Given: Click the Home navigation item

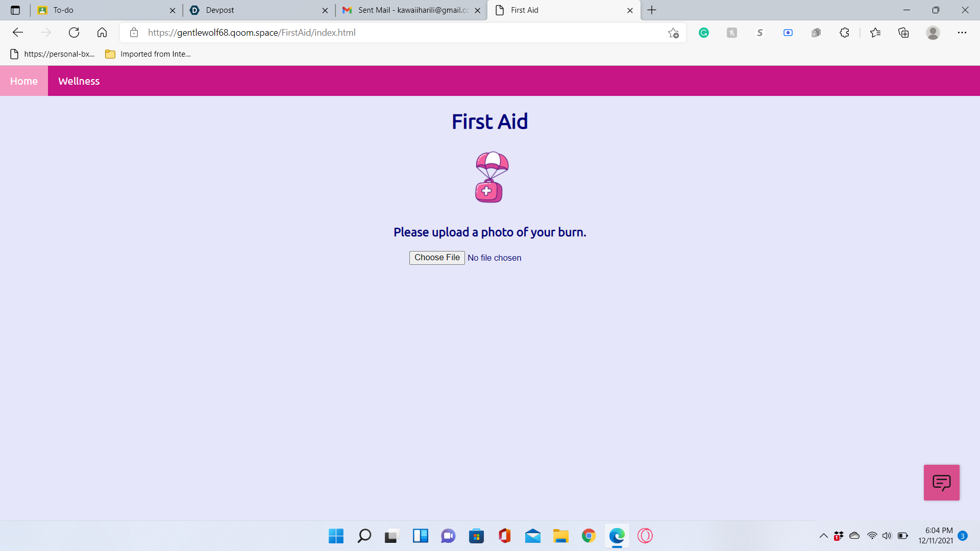Looking at the screenshot, I should pos(24,81).
